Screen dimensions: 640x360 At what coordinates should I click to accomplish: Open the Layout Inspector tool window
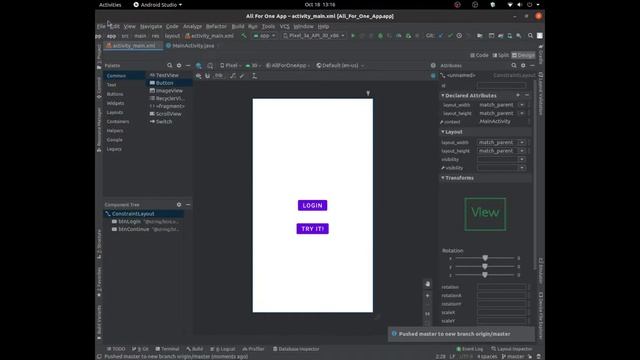tap(512, 349)
